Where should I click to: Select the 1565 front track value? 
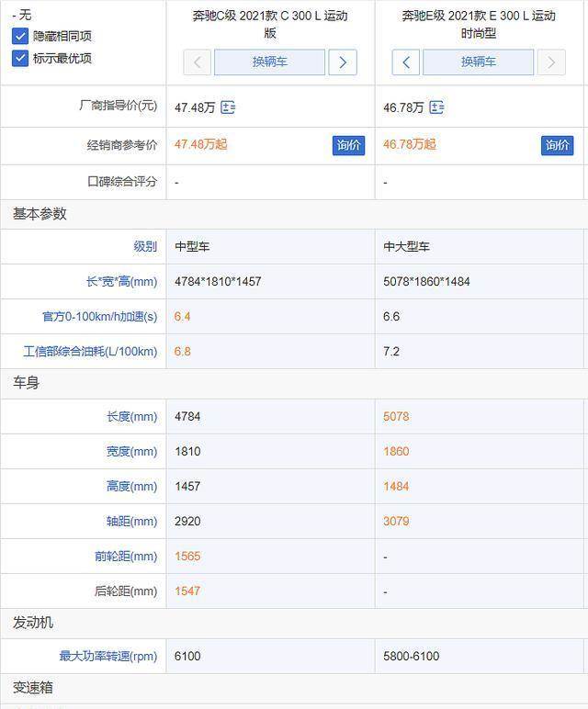point(187,557)
